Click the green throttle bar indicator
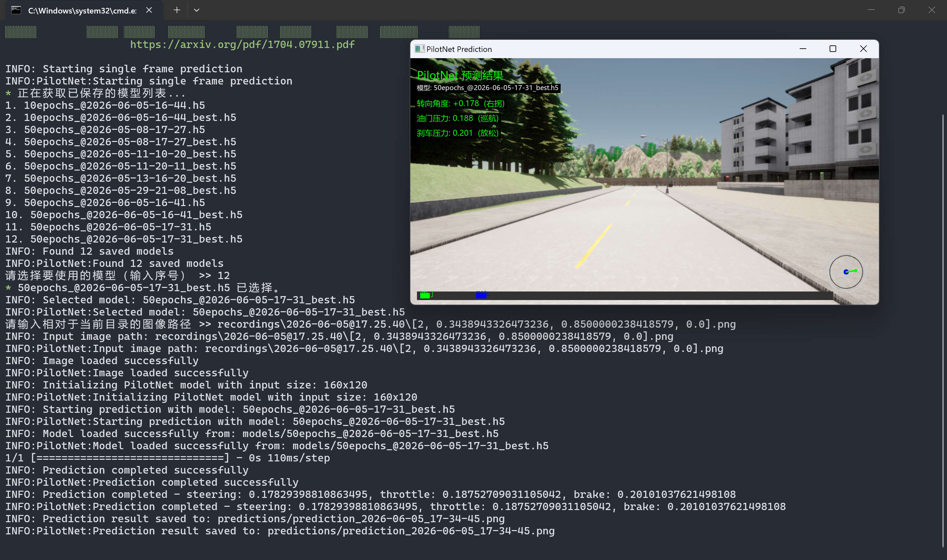The width and height of the screenshot is (947, 560). tap(425, 295)
